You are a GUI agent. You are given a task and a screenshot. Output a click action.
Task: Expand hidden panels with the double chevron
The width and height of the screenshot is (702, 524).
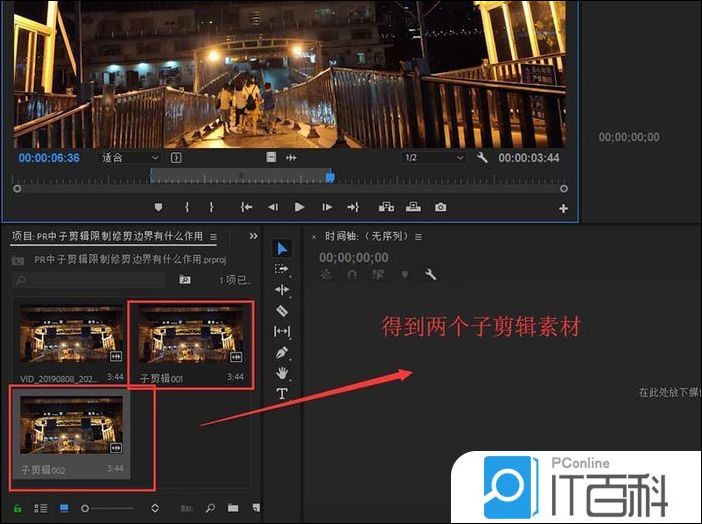point(253,237)
